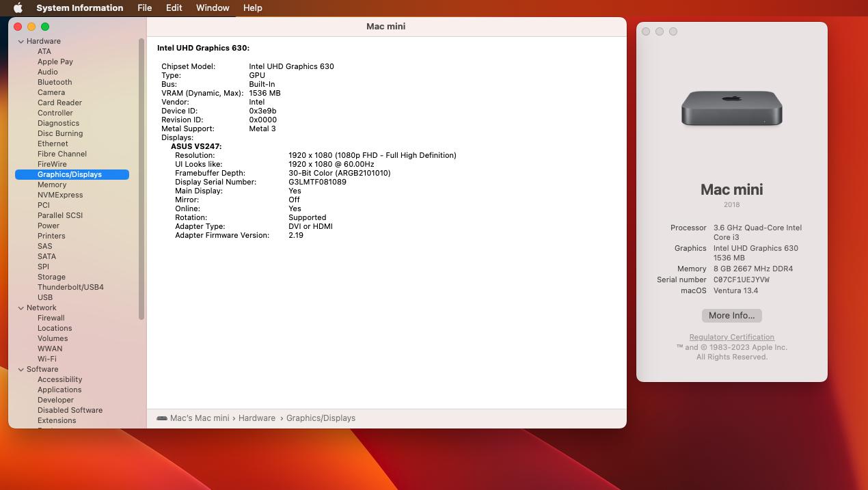Show Ethernet hardware details
This screenshot has width=868, height=490.
(53, 144)
